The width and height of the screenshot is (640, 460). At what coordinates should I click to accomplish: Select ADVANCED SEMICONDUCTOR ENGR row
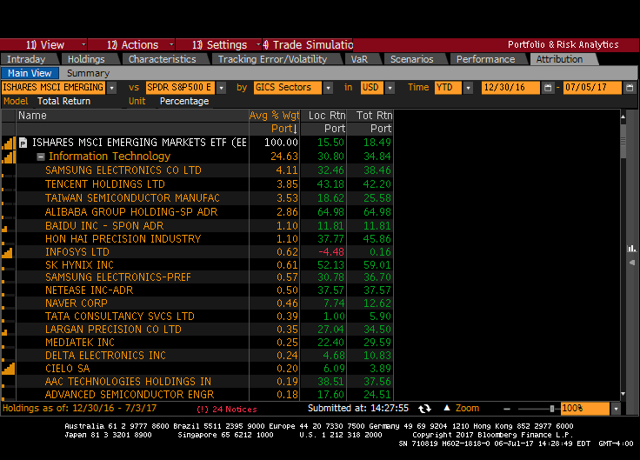coord(197,394)
